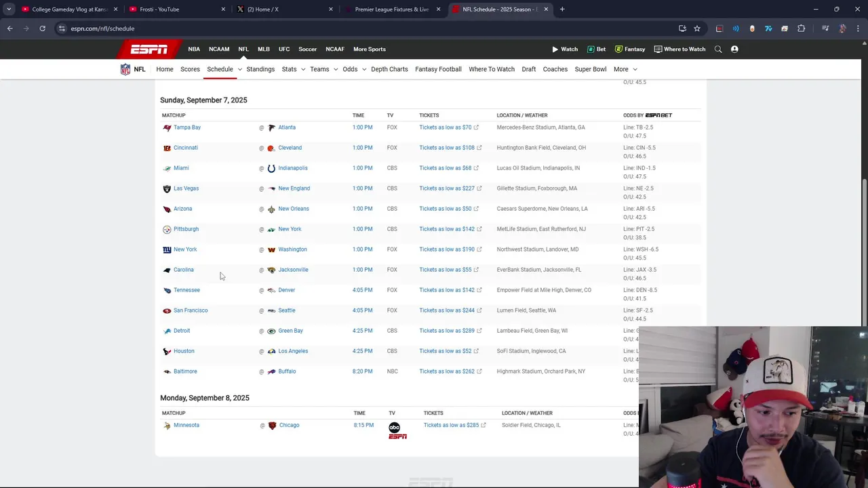The width and height of the screenshot is (868, 488).
Task: Close the X Home browser tab
Action: pos(330,9)
